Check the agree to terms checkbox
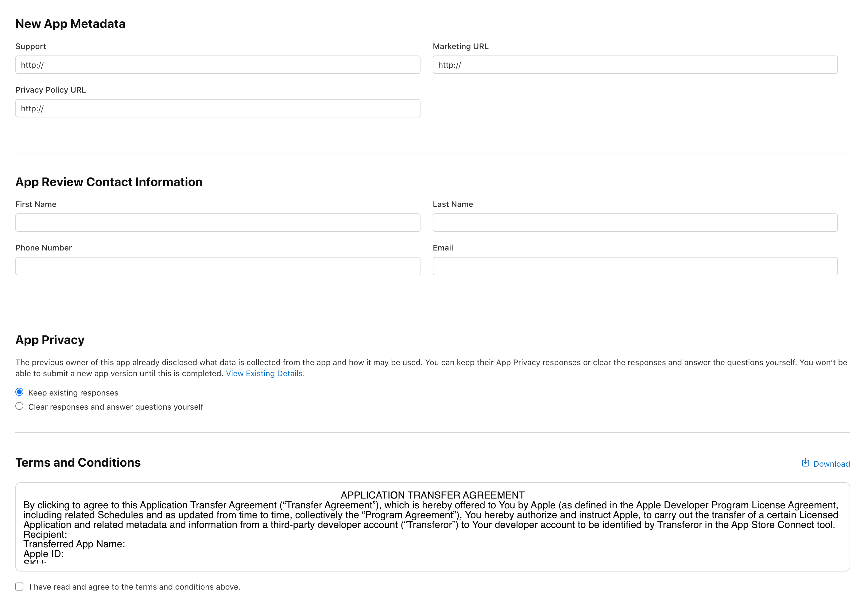The height and width of the screenshot is (604, 868). pos(19,587)
